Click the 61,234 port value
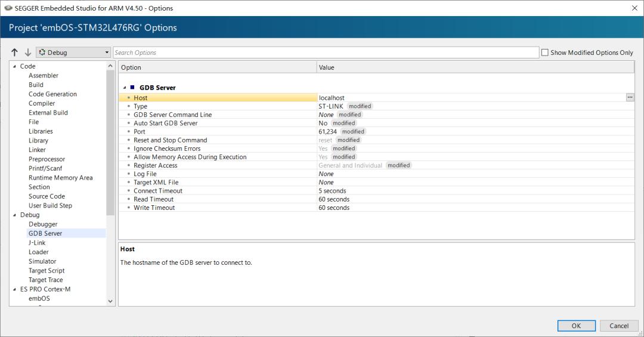This screenshot has height=337, width=644. click(x=327, y=131)
